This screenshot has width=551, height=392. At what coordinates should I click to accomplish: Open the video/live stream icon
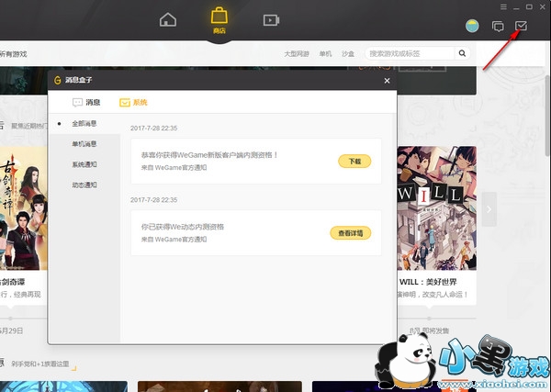[270, 20]
